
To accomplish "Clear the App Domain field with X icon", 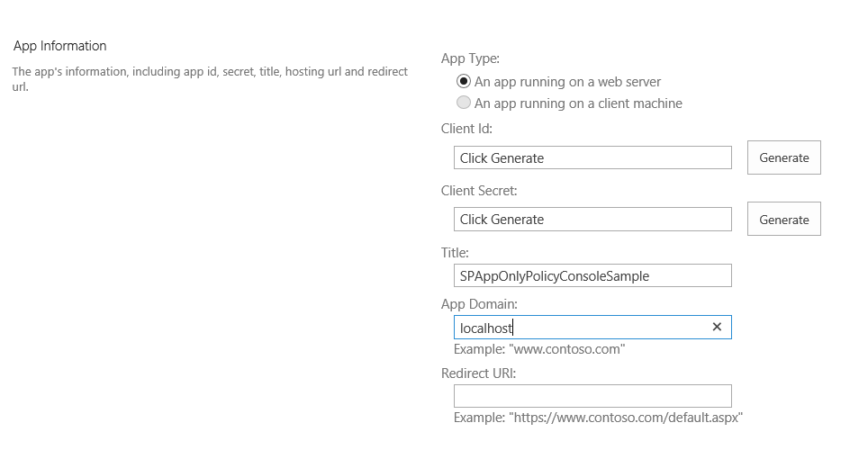I will [x=717, y=328].
